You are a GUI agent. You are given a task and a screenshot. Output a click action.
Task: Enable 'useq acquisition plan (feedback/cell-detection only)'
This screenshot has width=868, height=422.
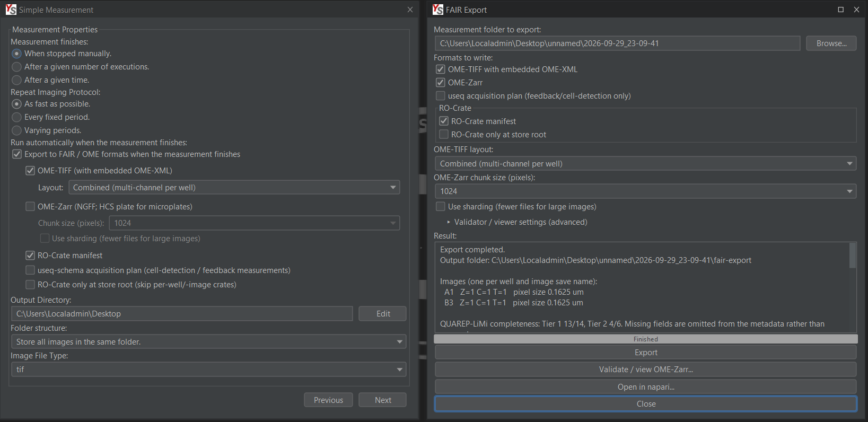coord(441,96)
